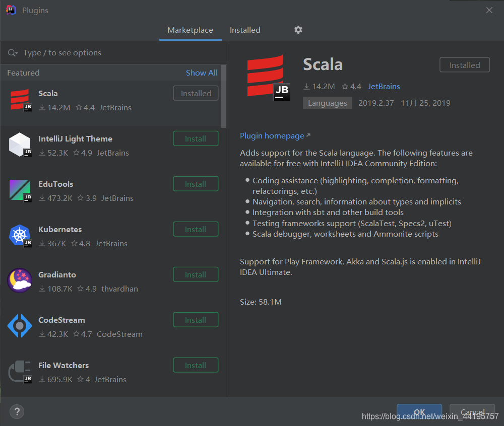Click the large Scala logo in details
504x426 pixels.
point(268,78)
